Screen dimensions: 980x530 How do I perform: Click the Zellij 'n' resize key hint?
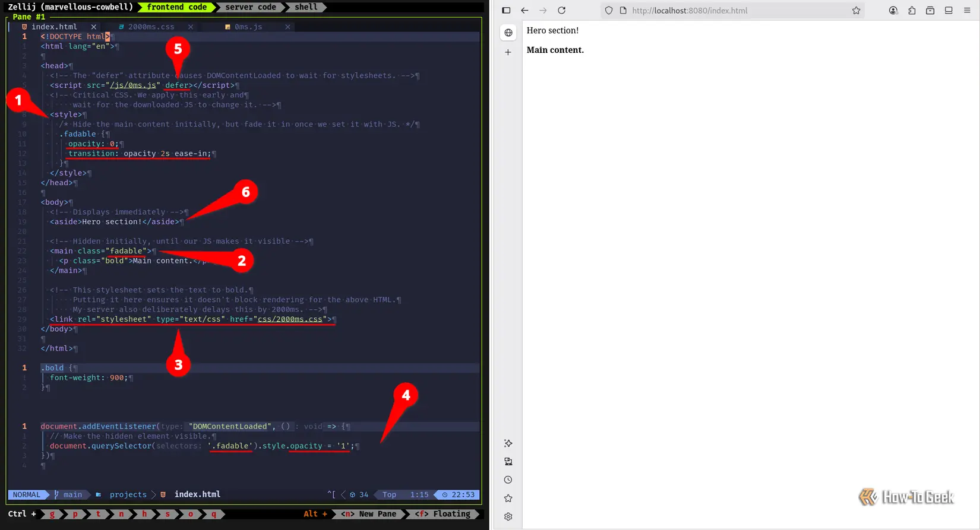coord(121,514)
